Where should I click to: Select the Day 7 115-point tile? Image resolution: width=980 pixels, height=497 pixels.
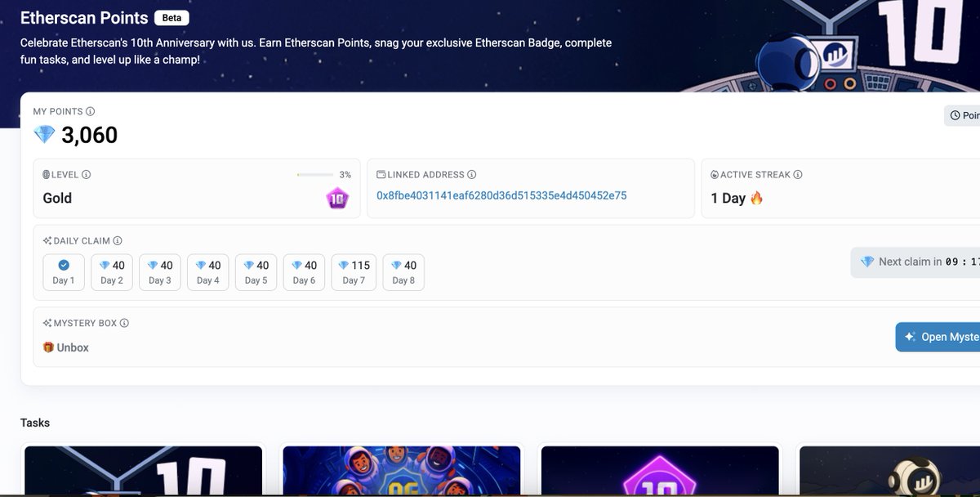[353, 272]
